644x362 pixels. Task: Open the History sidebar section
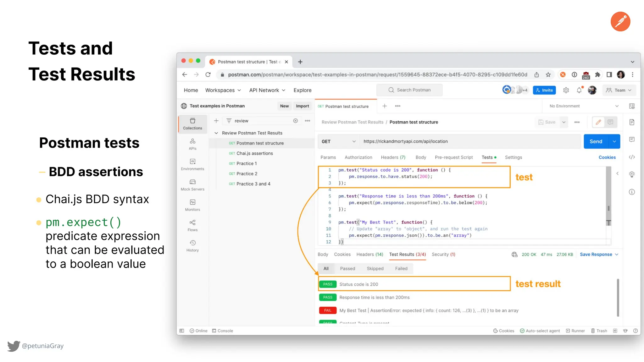click(192, 246)
